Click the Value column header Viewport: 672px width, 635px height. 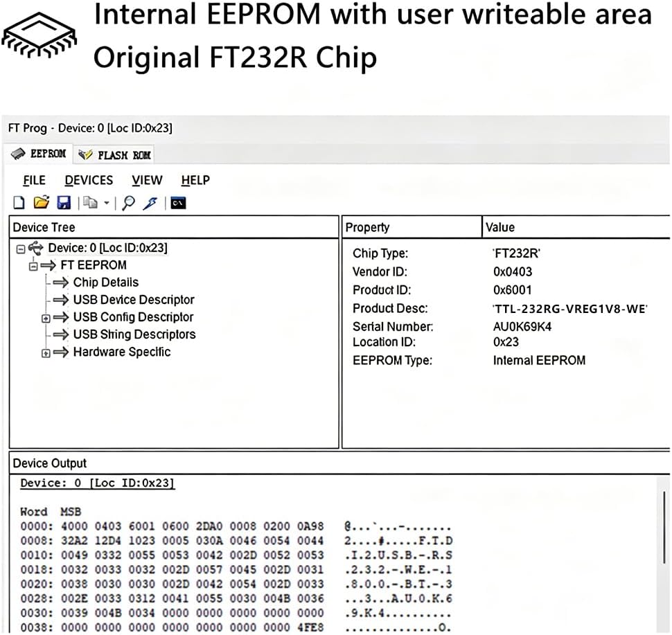576,227
